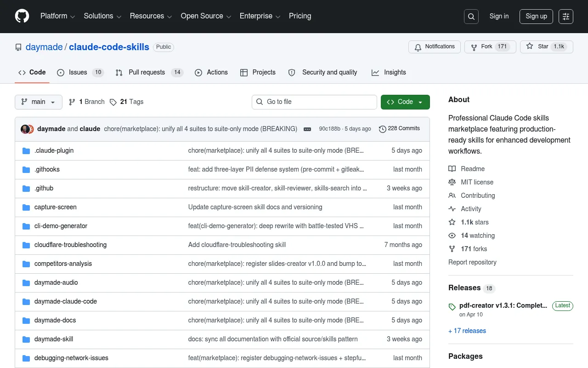
Task: Click the eye icon beside 14 watching
Action: click(452, 236)
